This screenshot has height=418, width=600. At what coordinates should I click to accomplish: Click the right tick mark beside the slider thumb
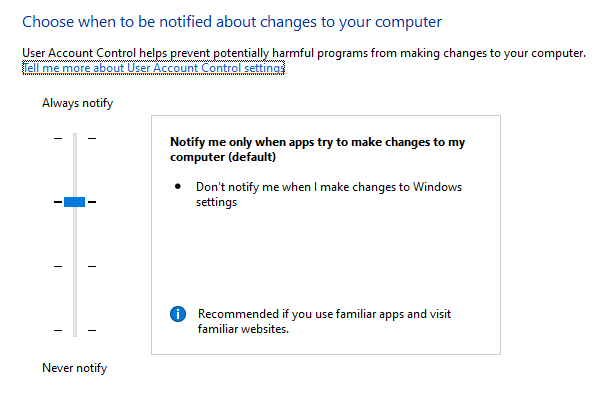coord(92,202)
